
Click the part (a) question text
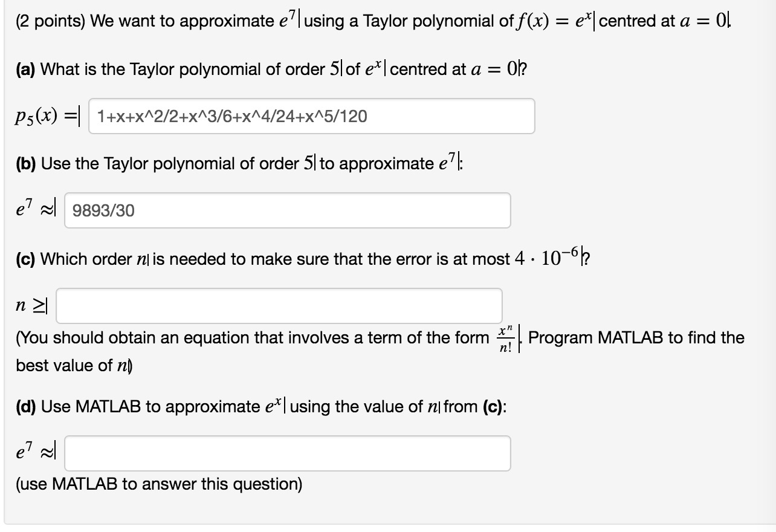tap(181, 69)
